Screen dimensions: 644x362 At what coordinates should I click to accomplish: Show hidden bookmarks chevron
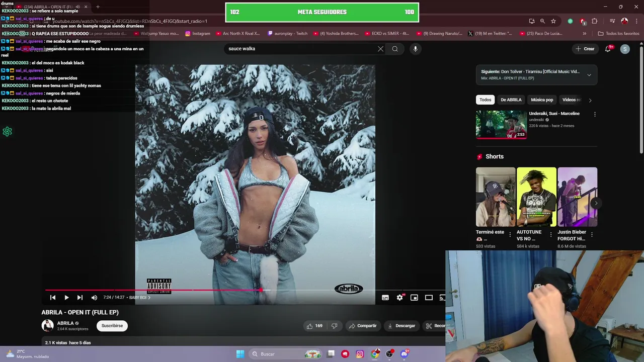584,34
